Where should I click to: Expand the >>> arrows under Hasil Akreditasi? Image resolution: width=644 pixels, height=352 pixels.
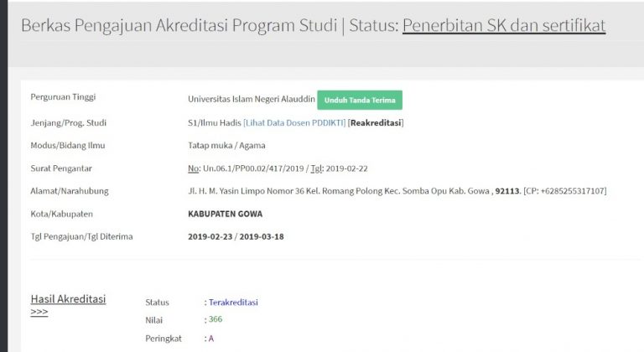39,312
